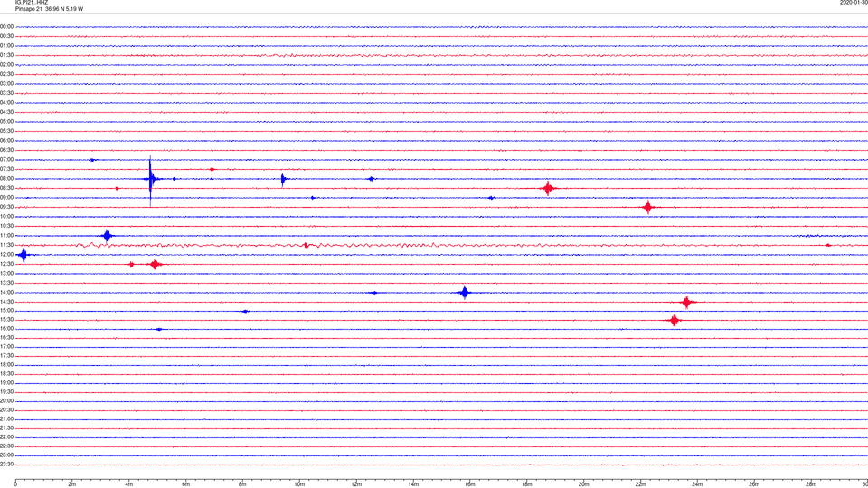The width and height of the screenshot is (868, 488).
Task: Select the red event on 08:30 trace
Action: coord(548,189)
